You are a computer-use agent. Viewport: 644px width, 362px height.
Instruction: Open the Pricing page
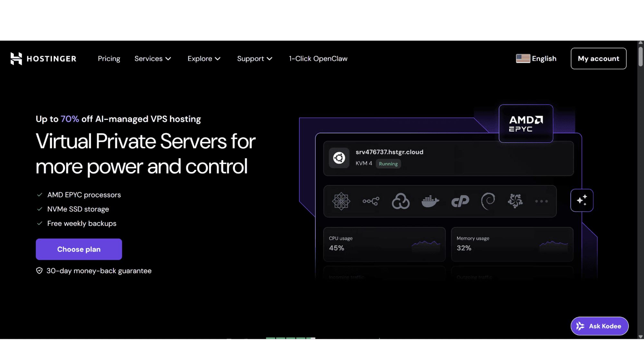109,59
